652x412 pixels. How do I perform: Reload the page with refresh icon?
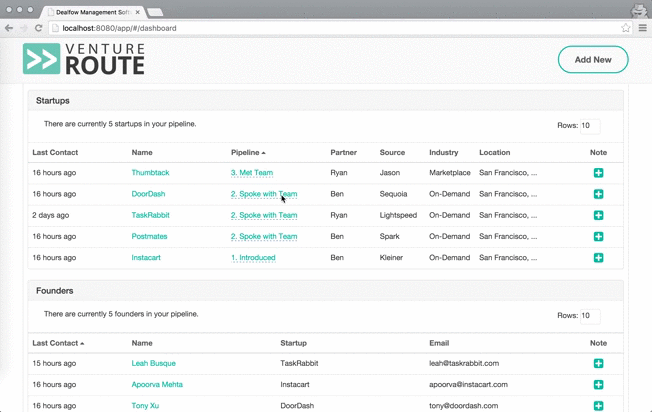(x=38, y=28)
